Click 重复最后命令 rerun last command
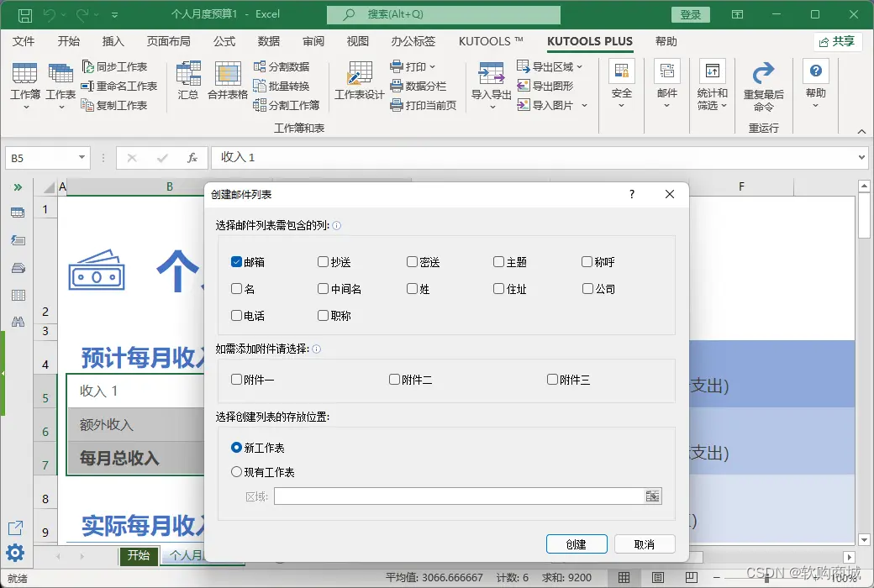Image resolution: width=874 pixels, height=588 pixels. click(x=764, y=87)
